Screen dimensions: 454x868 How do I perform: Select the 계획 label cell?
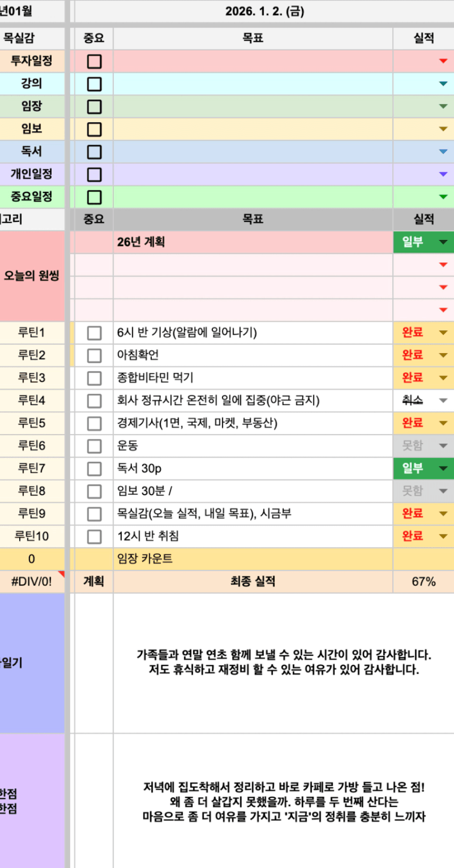pos(94,581)
